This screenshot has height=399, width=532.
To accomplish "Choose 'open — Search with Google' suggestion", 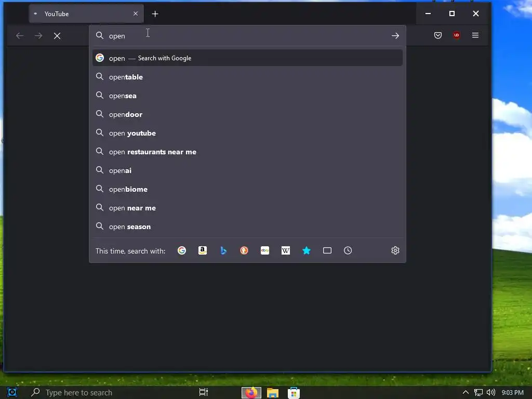I will click(x=247, y=58).
